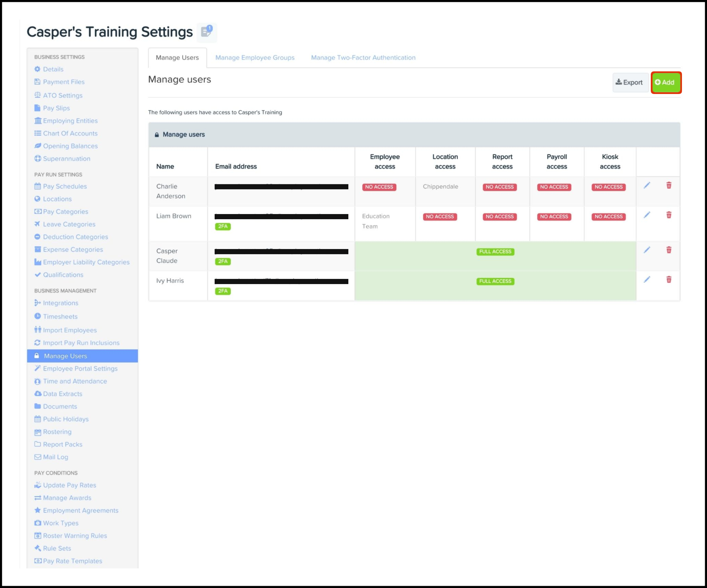
Task: Open Manage Two-Factor Authentication tab
Action: (363, 58)
